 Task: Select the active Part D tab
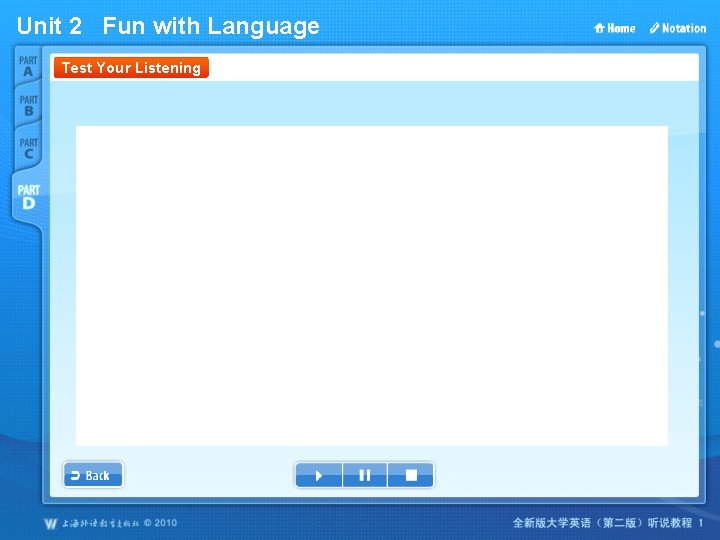click(x=28, y=197)
